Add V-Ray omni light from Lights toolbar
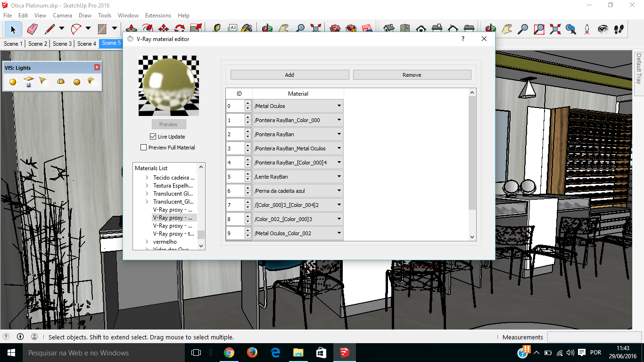Viewport: 644px width, 362px height. click(13, 82)
